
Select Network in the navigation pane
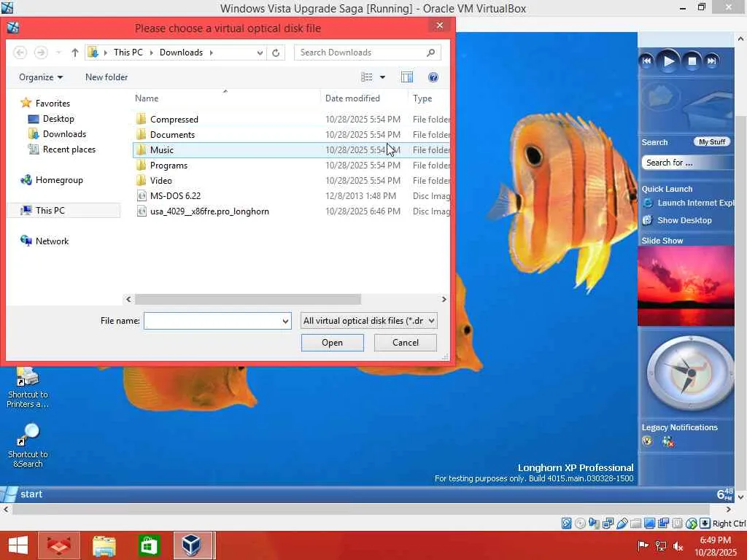(x=44, y=241)
